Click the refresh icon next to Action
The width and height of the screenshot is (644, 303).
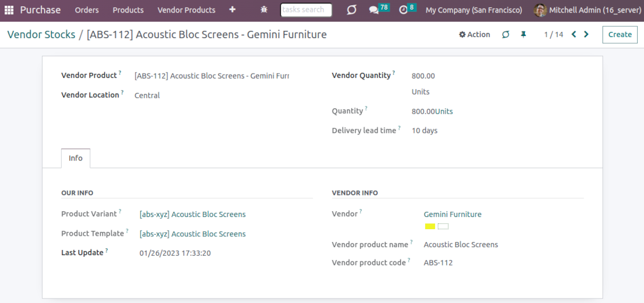coord(506,35)
